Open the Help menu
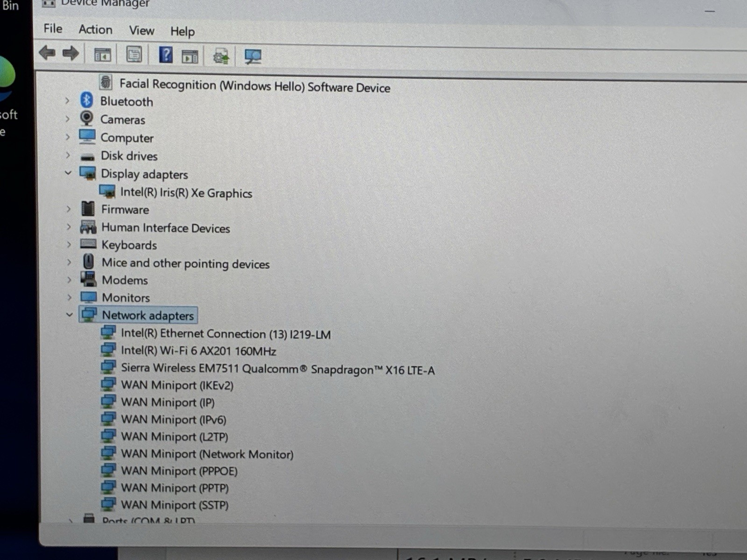This screenshot has width=747, height=560. (x=183, y=31)
